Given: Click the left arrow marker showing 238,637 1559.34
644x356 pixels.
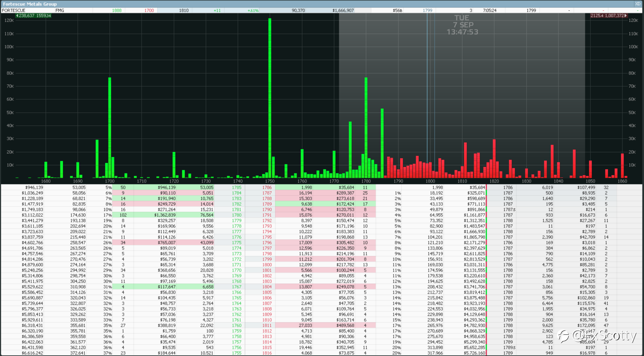Looking at the screenshot, I should [x=34, y=16].
